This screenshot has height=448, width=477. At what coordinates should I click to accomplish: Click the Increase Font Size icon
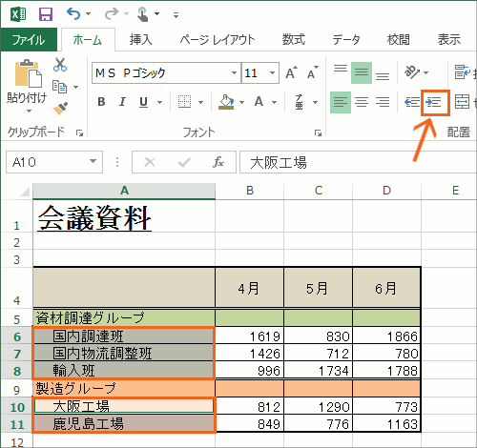(291, 72)
